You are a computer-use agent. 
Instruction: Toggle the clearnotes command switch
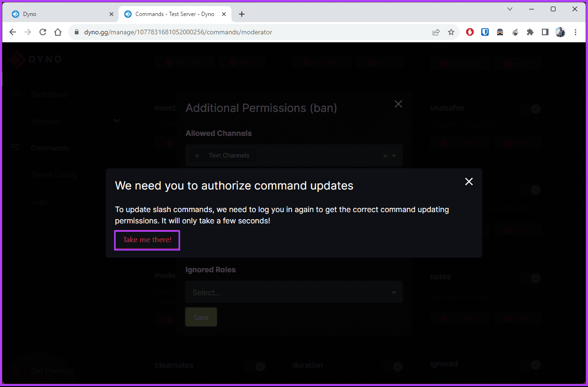point(255,366)
